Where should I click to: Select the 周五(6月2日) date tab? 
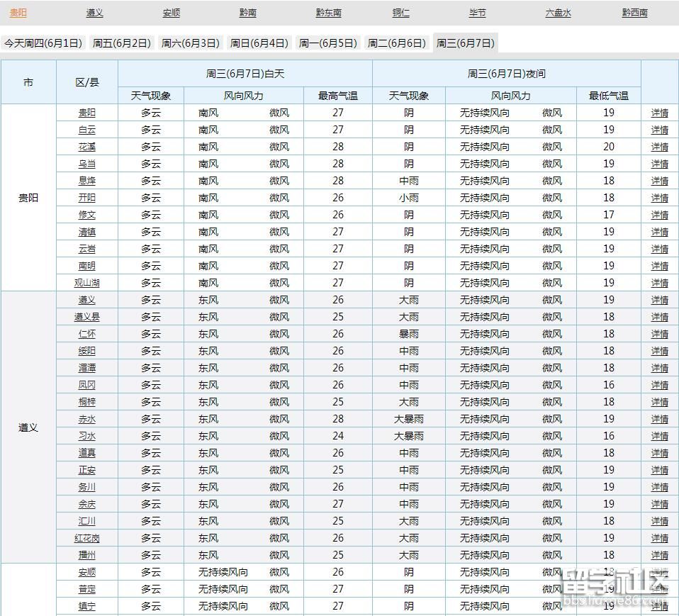(x=122, y=43)
